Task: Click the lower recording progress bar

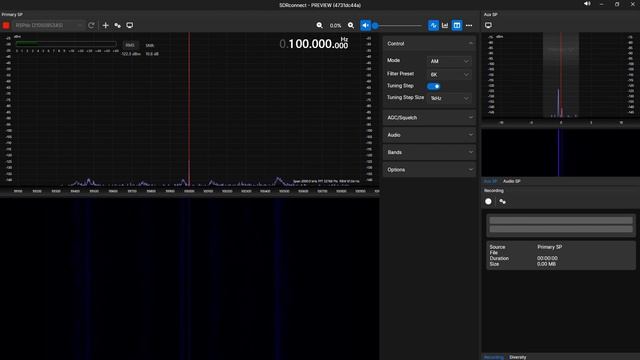Action: point(561,229)
